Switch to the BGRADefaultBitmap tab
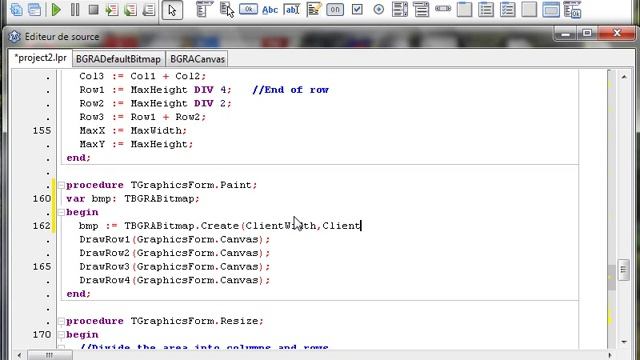The width and height of the screenshot is (640, 360). click(118, 59)
